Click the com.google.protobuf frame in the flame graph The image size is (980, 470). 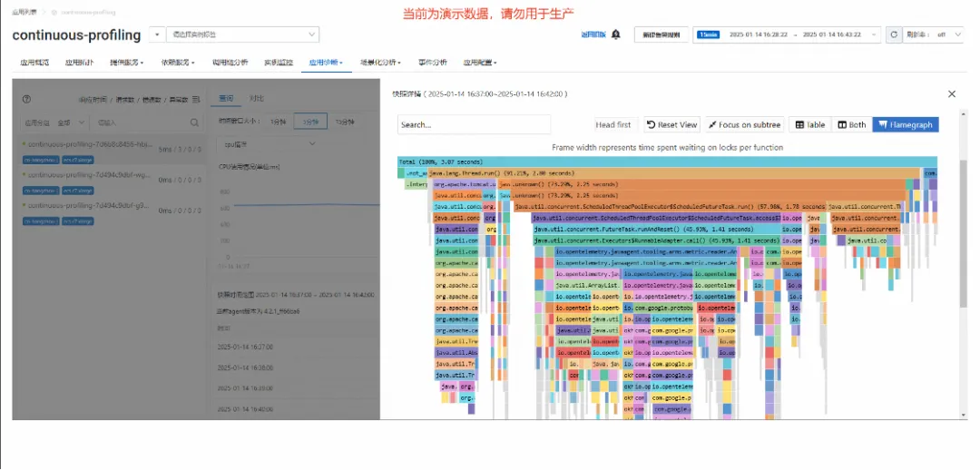664,308
